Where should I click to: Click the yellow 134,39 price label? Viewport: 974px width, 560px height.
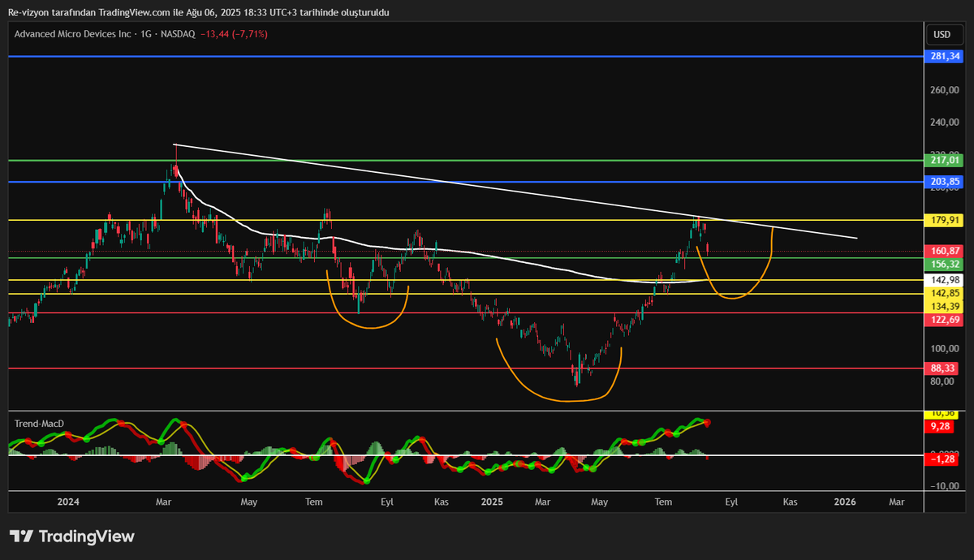point(945,306)
